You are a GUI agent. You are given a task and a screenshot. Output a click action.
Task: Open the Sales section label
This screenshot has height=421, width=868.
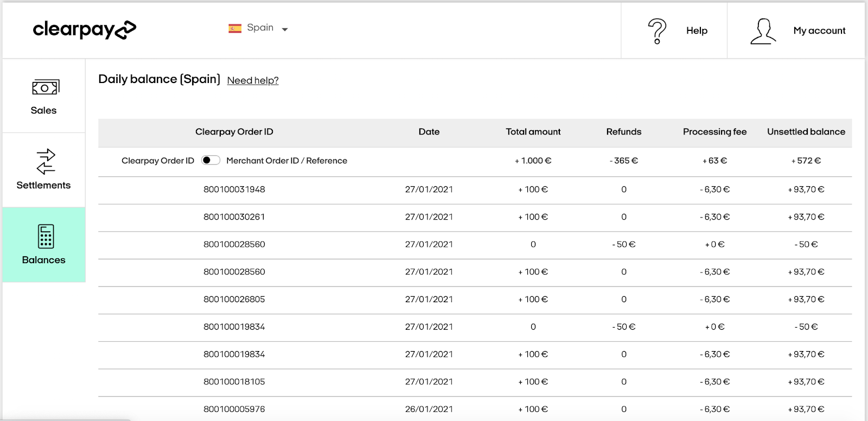(43, 110)
